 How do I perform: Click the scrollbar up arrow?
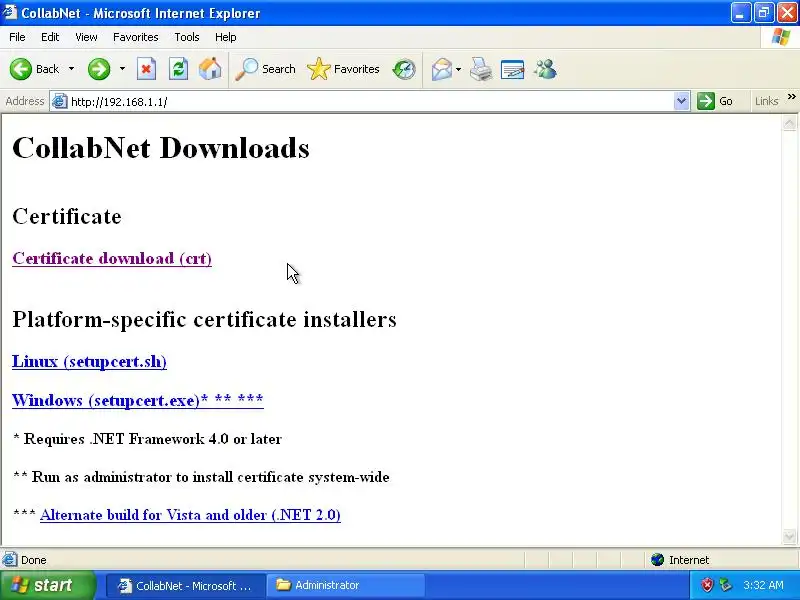789,122
